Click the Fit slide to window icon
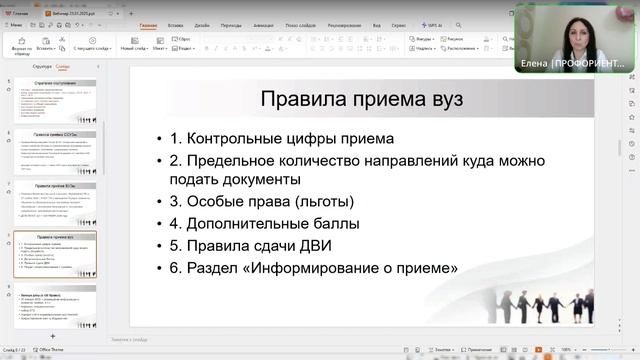Viewport: 640px width, 360px height. 552,350
